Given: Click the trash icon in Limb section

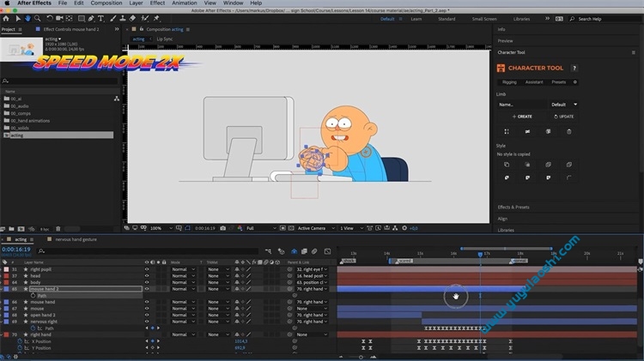Looking at the screenshot, I should point(568,132).
